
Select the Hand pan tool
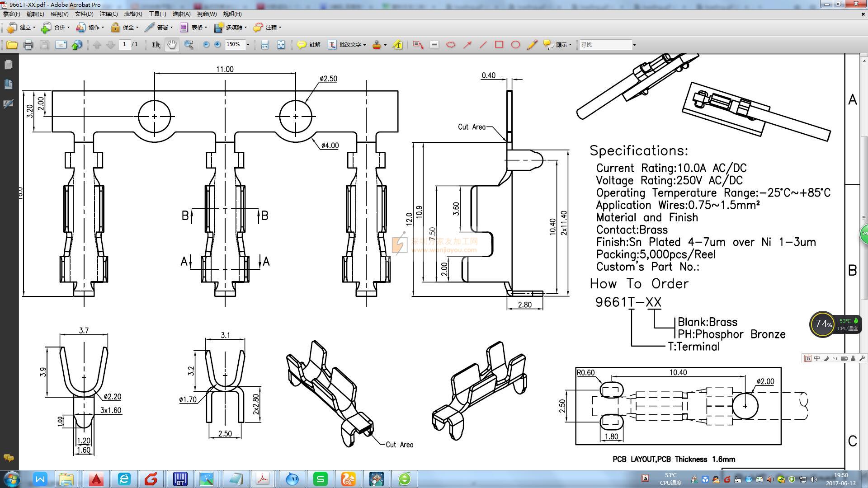(172, 45)
